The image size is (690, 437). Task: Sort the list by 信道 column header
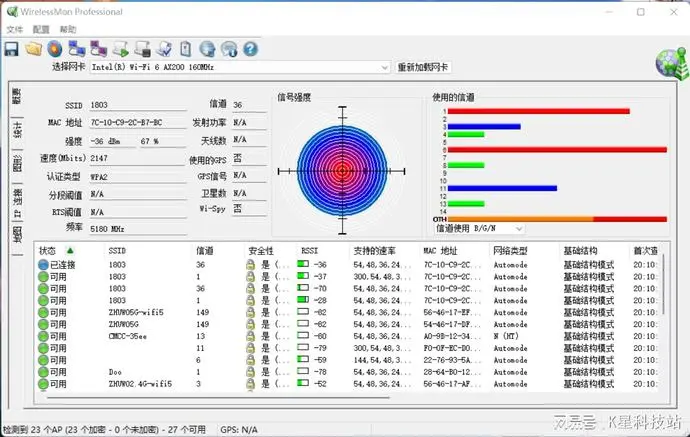click(x=205, y=250)
